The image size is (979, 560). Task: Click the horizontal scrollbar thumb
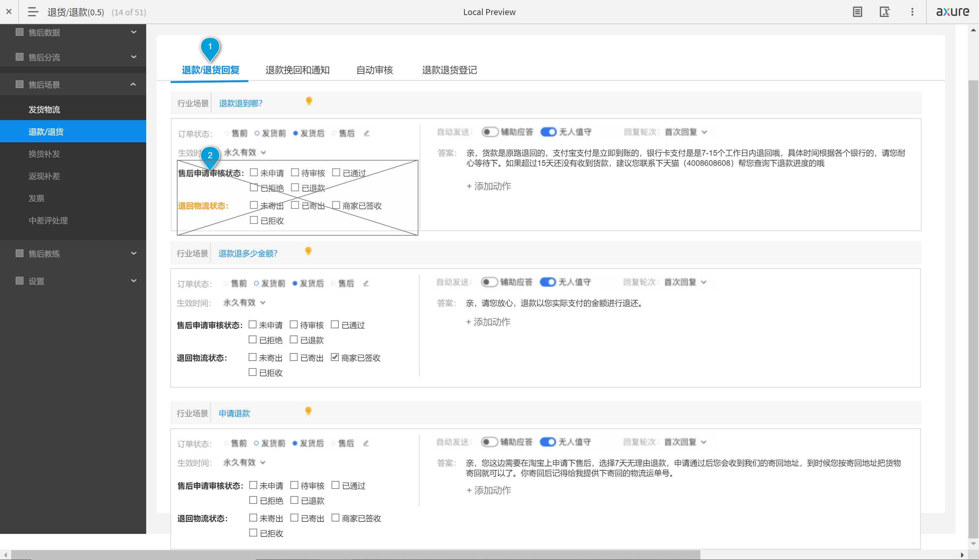tap(355, 555)
